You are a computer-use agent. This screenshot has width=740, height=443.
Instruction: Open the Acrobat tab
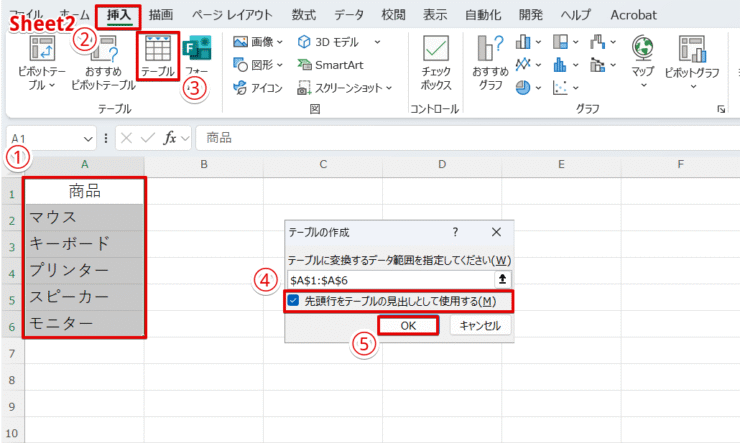(x=633, y=15)
